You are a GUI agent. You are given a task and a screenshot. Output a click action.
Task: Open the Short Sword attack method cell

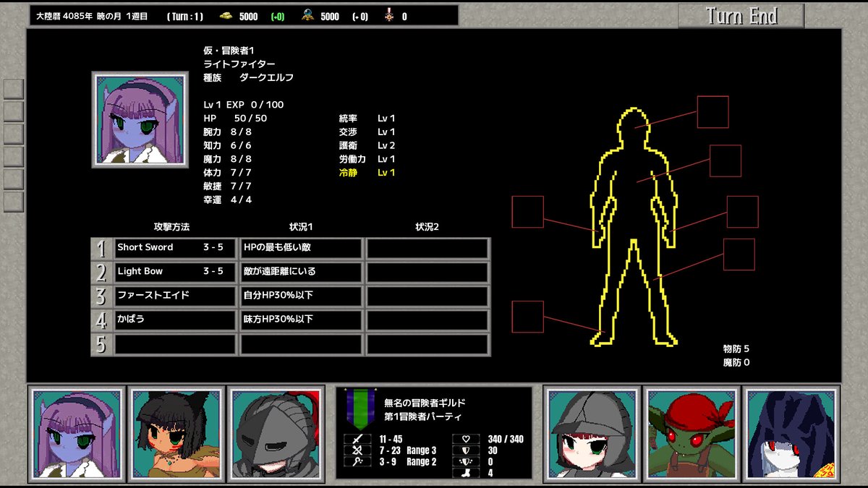(x=175, y=248)
